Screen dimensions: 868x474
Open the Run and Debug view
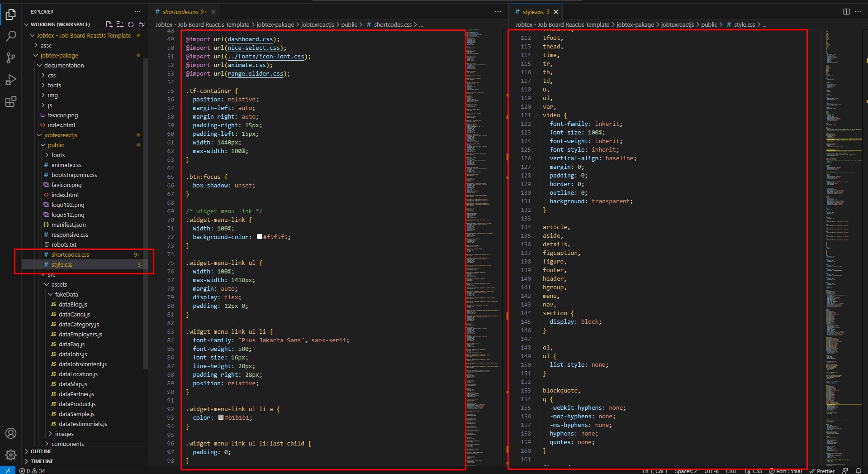click(x=11, y=80)
